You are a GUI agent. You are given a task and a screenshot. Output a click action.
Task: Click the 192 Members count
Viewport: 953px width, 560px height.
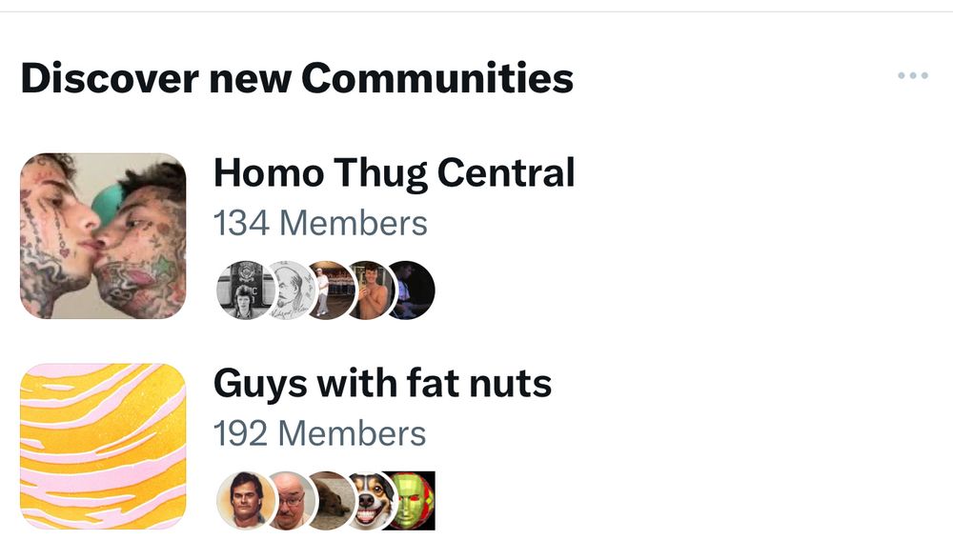click(320, 434)
